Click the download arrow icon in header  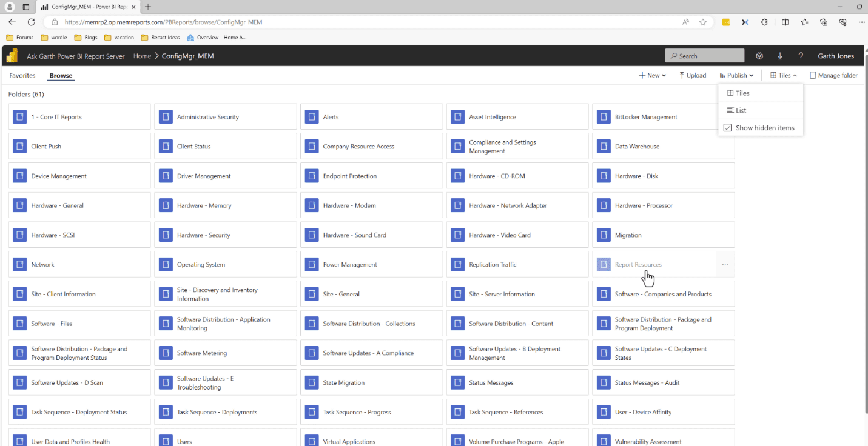pos(780,56)
